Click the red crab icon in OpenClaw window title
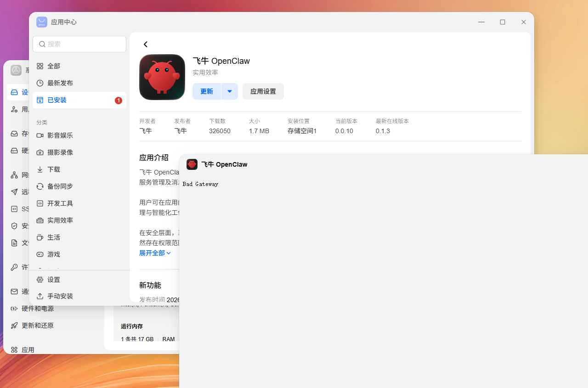 click(192, 164)
